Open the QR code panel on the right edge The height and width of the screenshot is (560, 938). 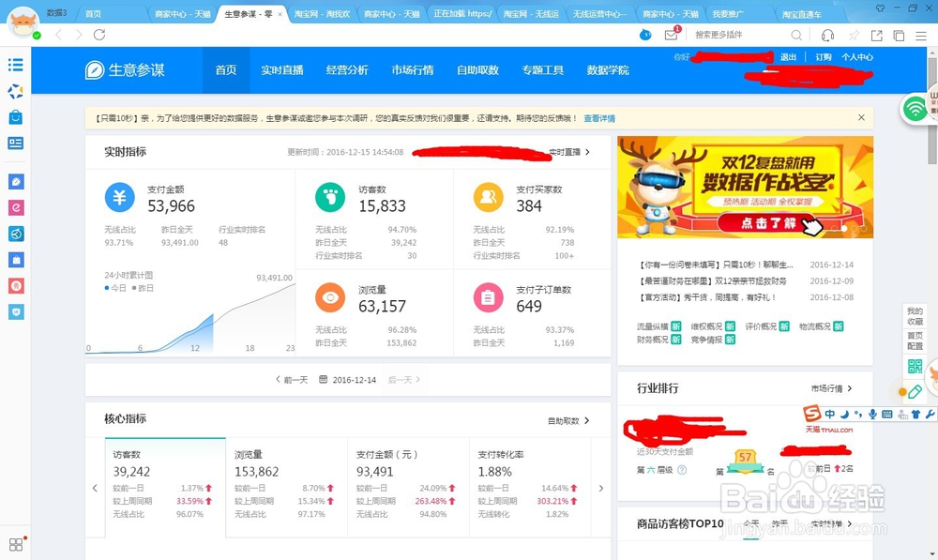pyautogui.click(x=915, y=364)
